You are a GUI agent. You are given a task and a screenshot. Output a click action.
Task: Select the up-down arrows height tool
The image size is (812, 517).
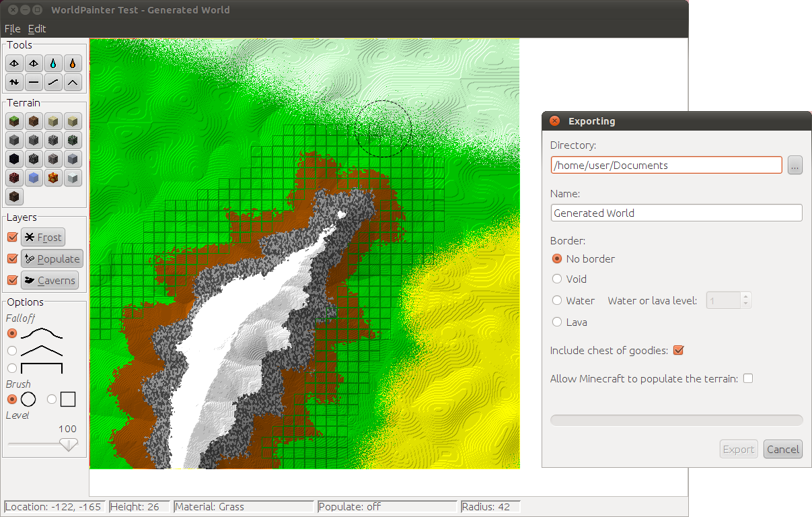14,83
